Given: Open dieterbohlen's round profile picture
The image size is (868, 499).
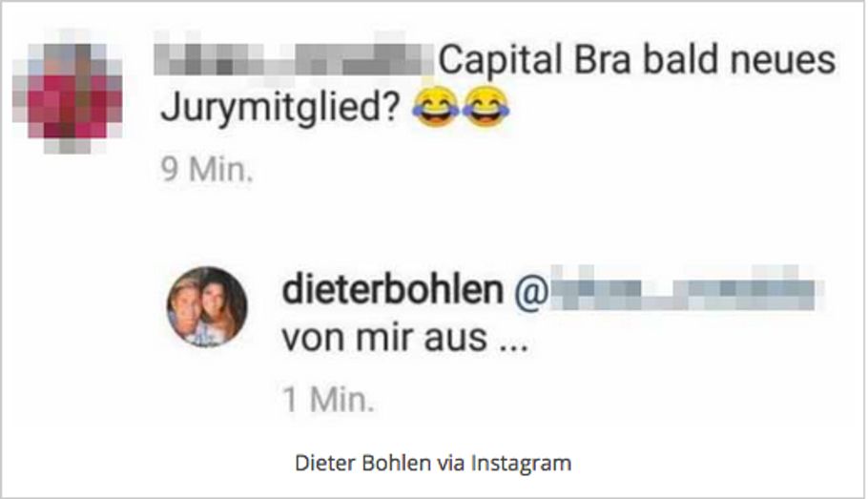Looking at the screenshot, I should click(208, 307).
